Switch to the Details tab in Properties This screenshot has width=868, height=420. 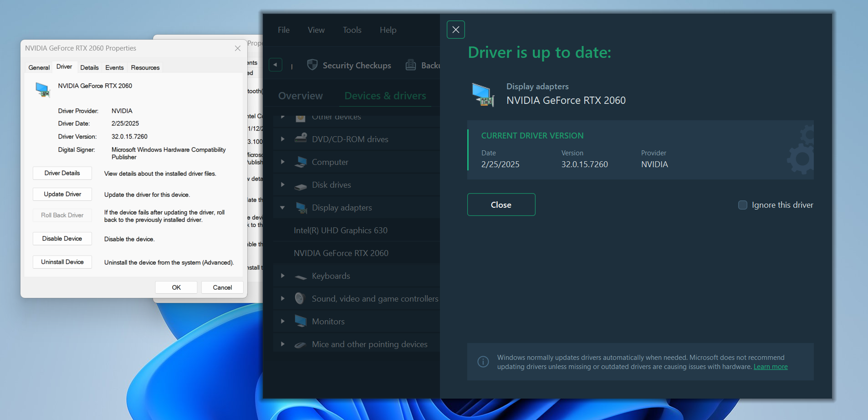pos(89,67)
